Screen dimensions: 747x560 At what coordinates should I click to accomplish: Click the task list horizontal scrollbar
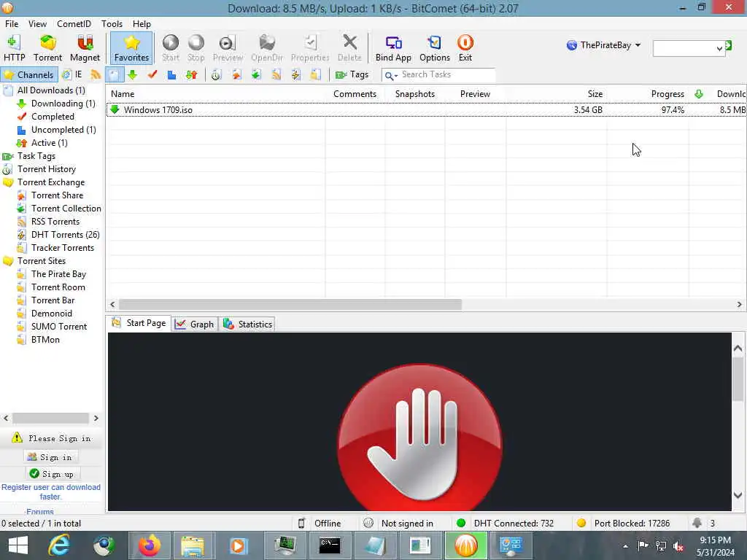(x=290, y=305)
